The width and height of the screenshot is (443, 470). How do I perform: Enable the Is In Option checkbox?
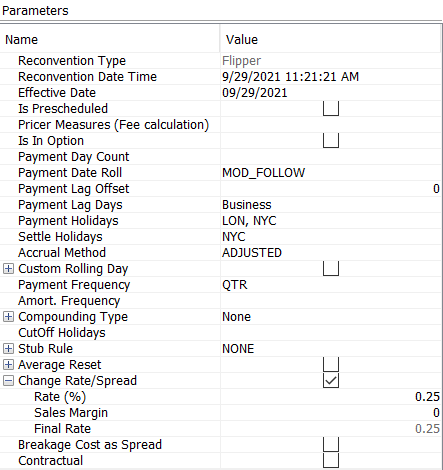click(x=331, y=141)
